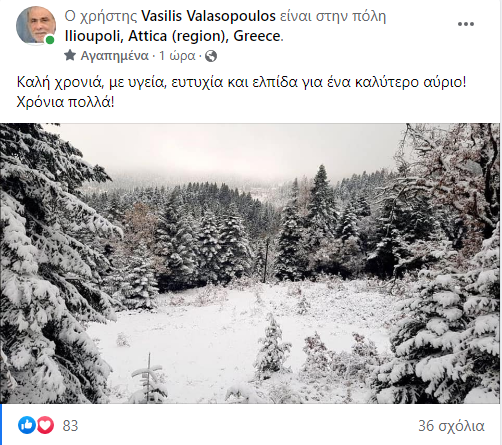
Task: Click the Favorites star icon
Action: point(70,55)
